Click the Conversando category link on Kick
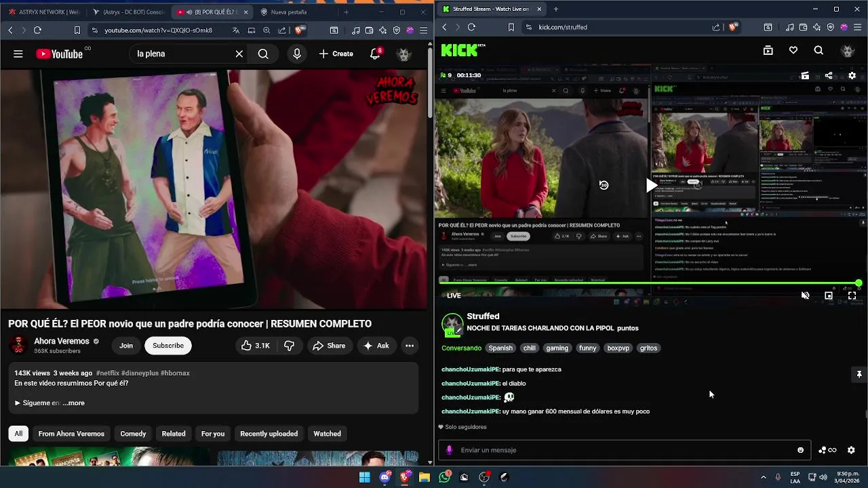The width and height of the screenshot is (868, 488). tap(461, 348)
